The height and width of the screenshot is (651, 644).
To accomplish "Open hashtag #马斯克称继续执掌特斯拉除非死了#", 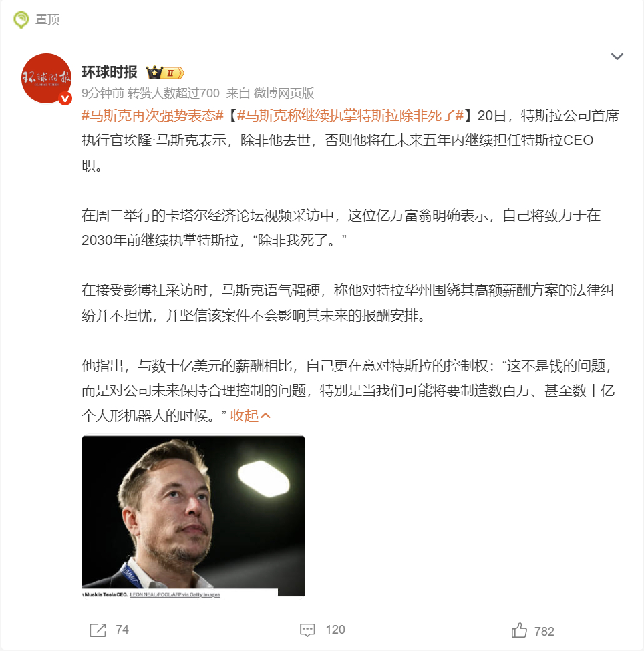I will [350, 115].
